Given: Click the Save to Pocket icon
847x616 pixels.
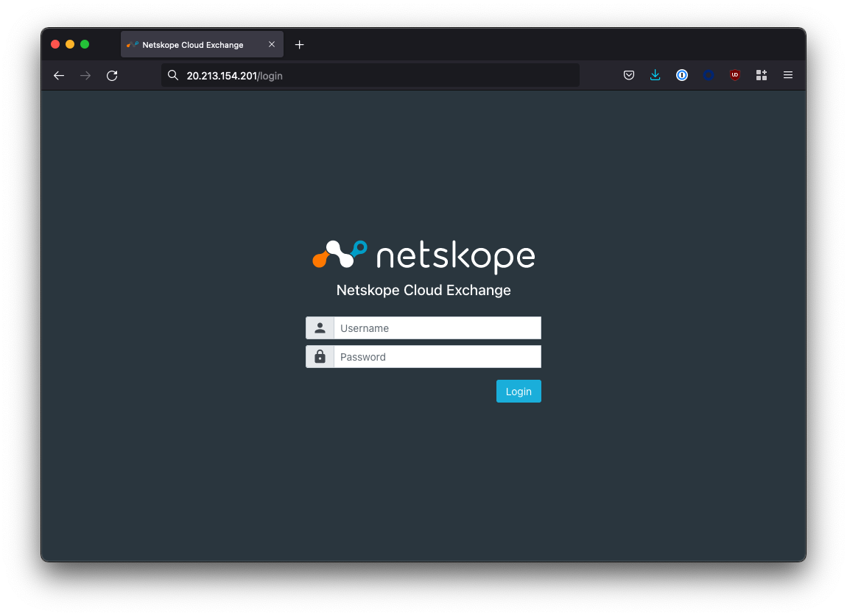Looking at the screenshot, I should (x=629, y=75).
